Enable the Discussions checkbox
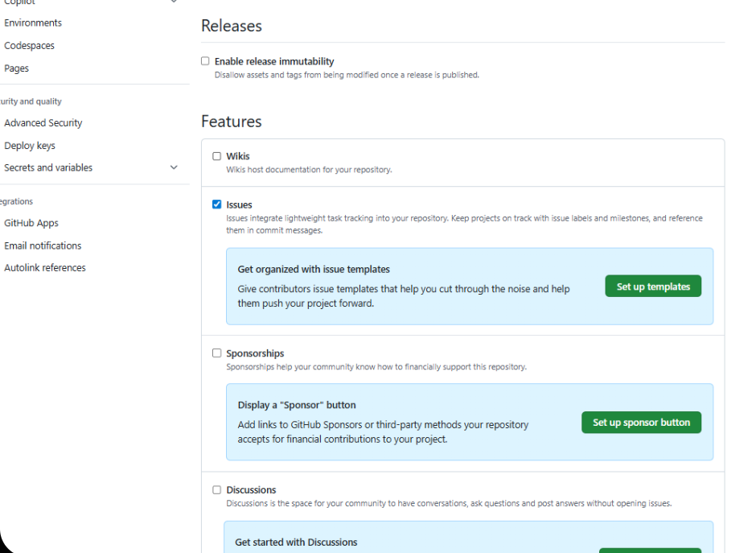 click(x=217, y=489)
